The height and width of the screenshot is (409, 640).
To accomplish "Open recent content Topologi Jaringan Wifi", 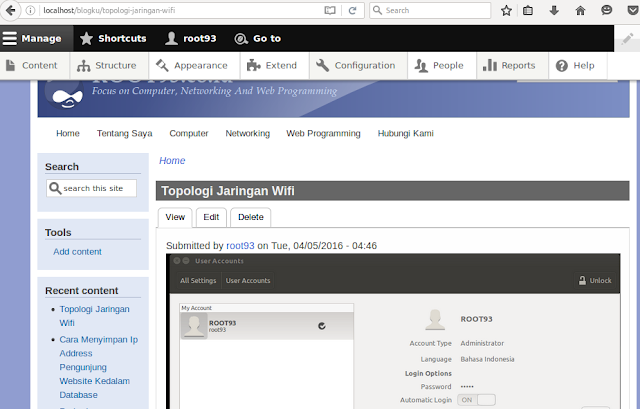I will pyautogui.click(x=94, y=316).
